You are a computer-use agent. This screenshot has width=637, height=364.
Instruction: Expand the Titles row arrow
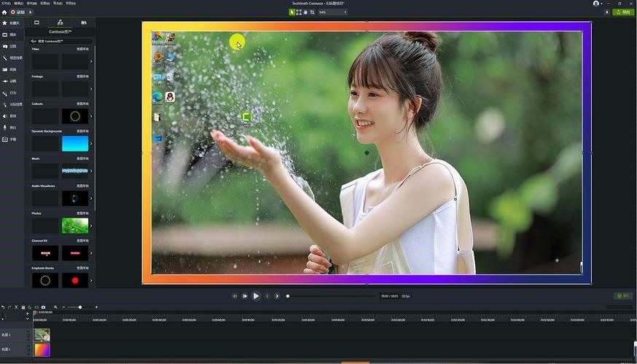tap(91, 62)
